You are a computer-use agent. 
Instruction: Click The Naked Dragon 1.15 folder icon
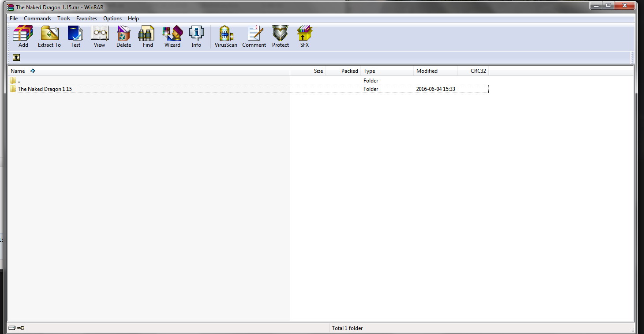(x=13, y=89)
